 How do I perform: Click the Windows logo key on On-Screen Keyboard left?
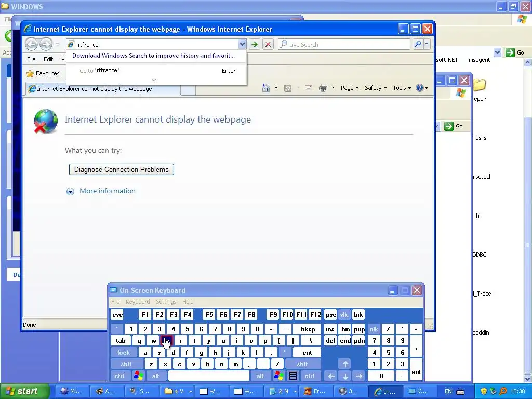click(138, 376)
